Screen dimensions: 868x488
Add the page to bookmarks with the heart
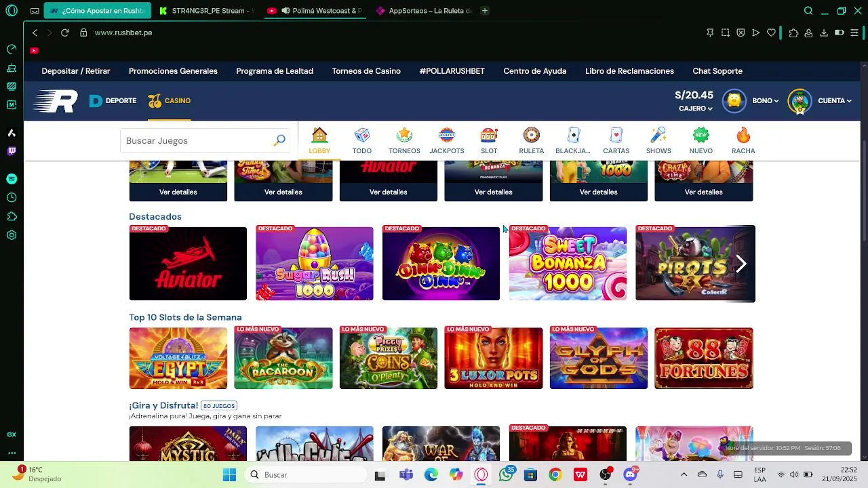coord(771,33)
